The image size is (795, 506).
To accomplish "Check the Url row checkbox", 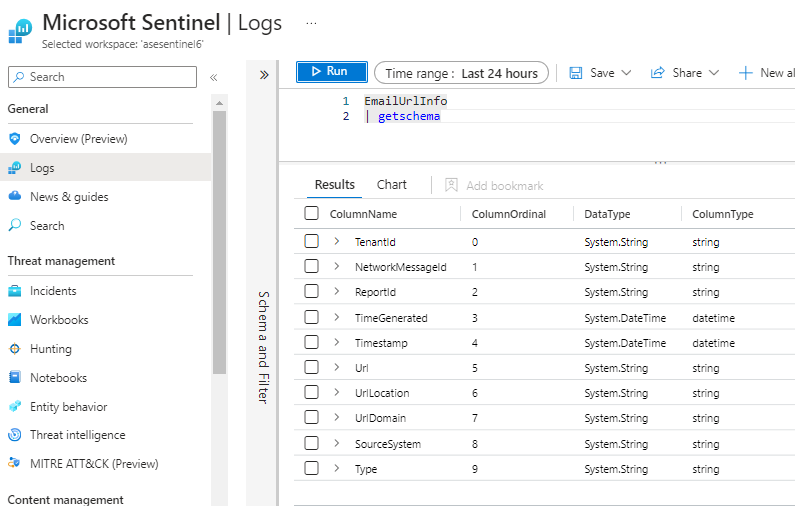I will [x=311, y=367].
